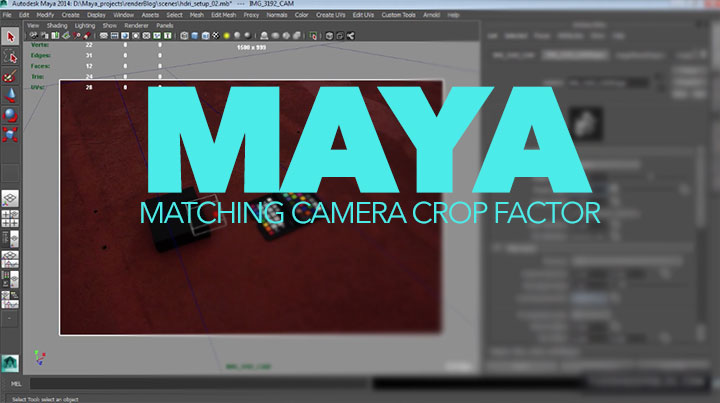720x403 pixels.
Task: Activate the Move tool cone icon
Action: tap(10, 95)
